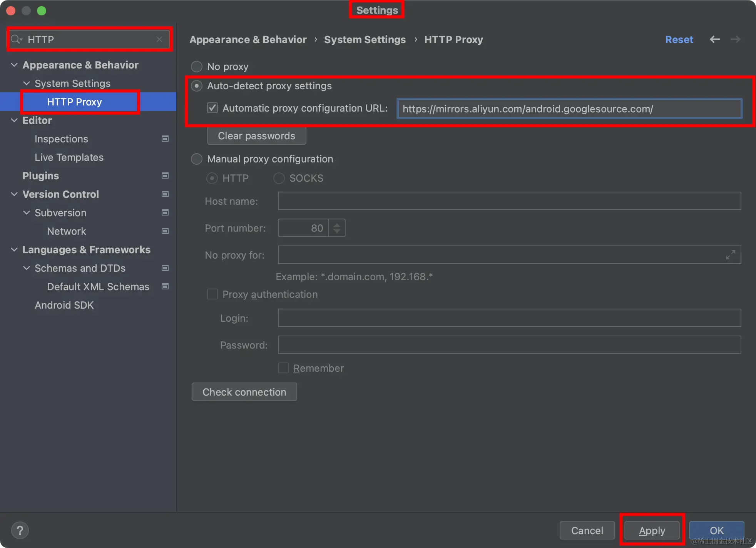Screen dimensions: 756x548
Task: Click project-level icon beside Default XML Schemas
Action: pos(165,286)
